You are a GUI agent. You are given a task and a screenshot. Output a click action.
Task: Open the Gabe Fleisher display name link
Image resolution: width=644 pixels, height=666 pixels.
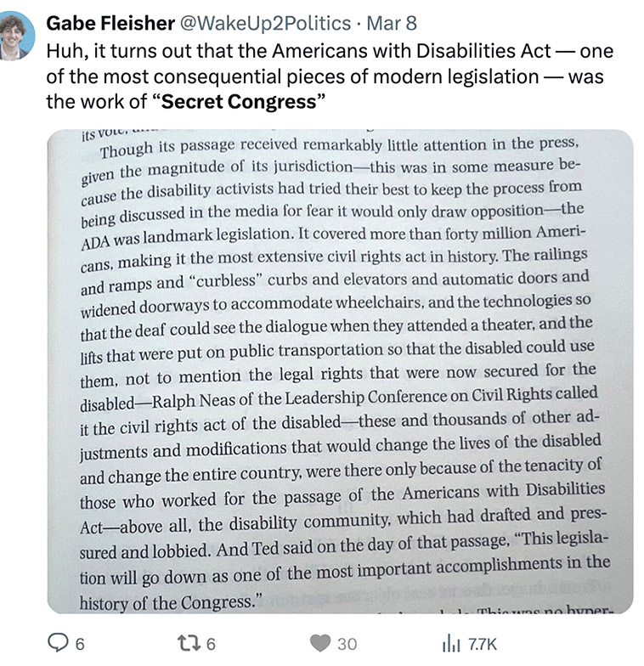tap(110, 23)
